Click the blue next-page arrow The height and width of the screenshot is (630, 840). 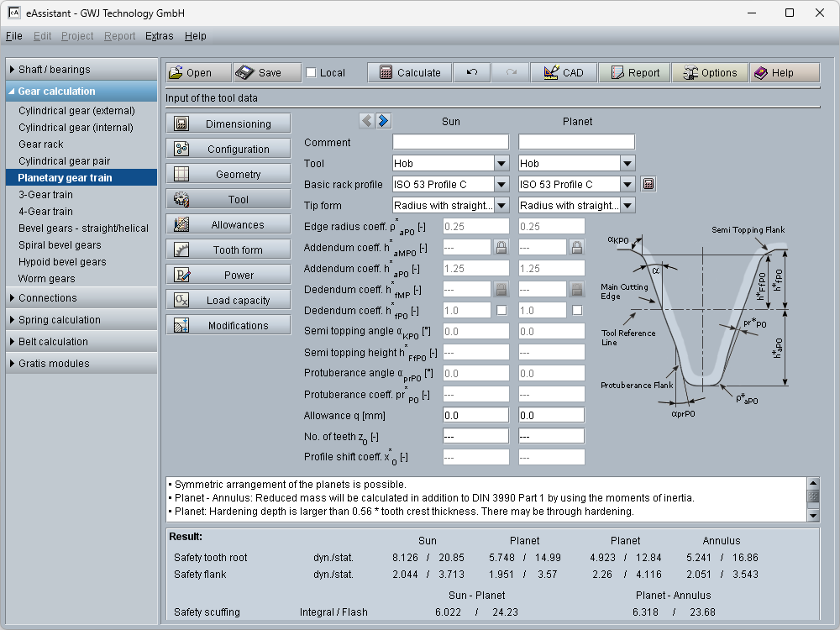tap(383, 121)
